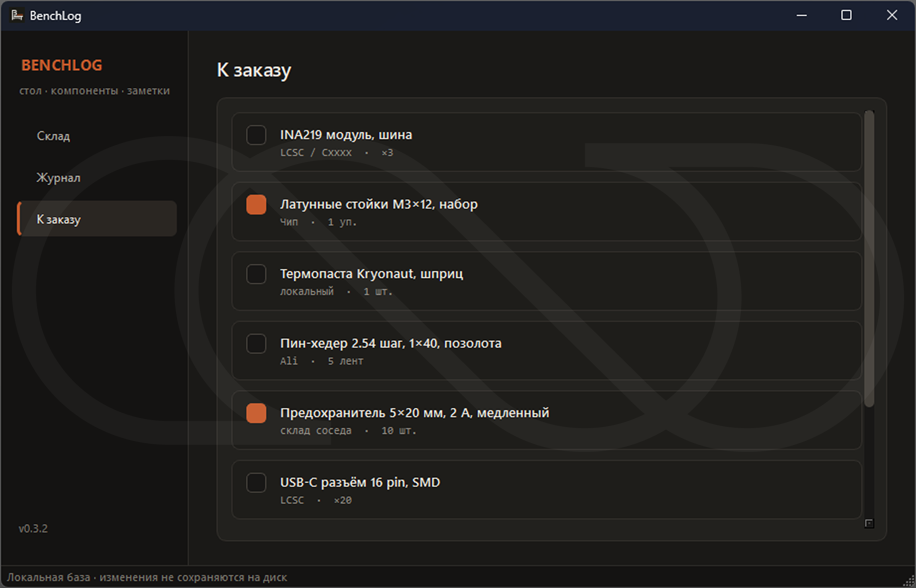Uncheck the Латунные стойки M3×12 checkbox

256,205
